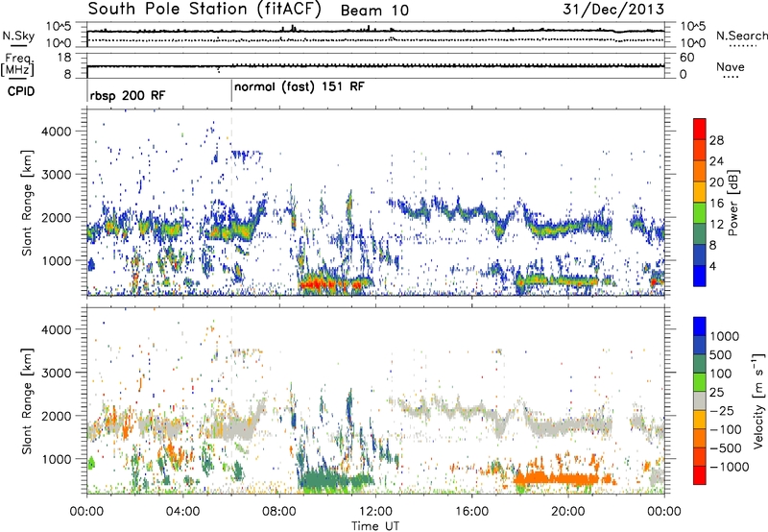Click the CPID change marker line at 06:00

(231, 92)
